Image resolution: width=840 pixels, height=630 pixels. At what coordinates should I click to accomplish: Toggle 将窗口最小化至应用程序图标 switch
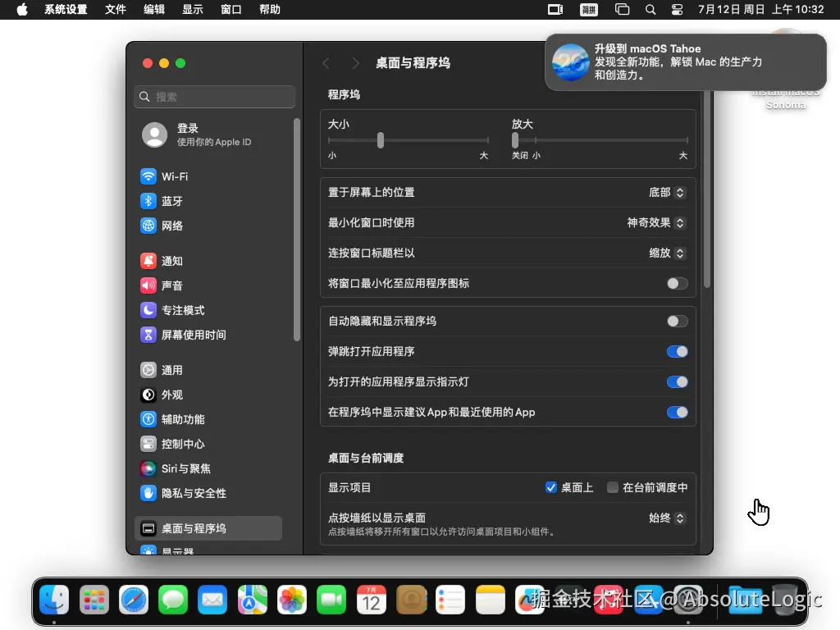pos(677,283)
